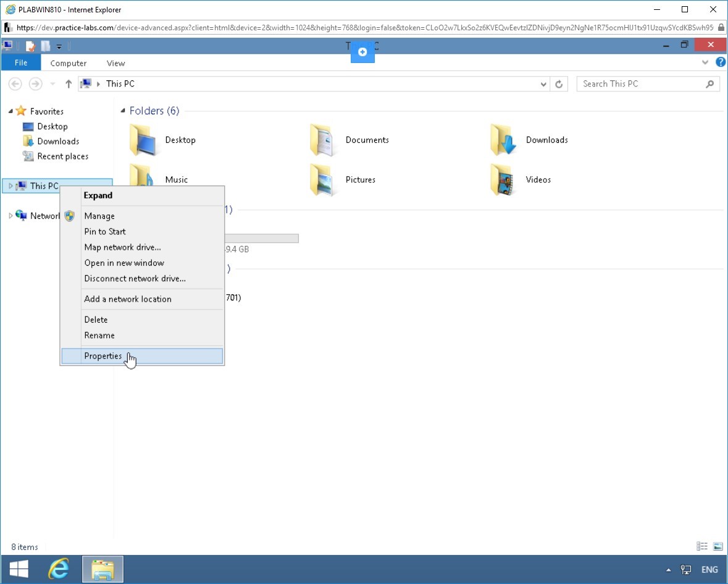Click the This PC address breadcrumb
Viewport: 728px width, 584px height.
coord(120,83)
